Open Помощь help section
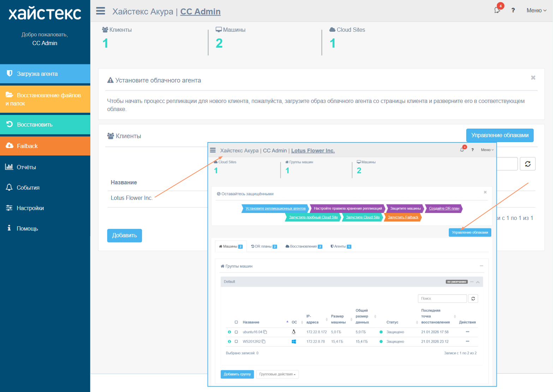The width and height of the screenshot is (553, 392). pyautogui.click(x=45, y=228)
